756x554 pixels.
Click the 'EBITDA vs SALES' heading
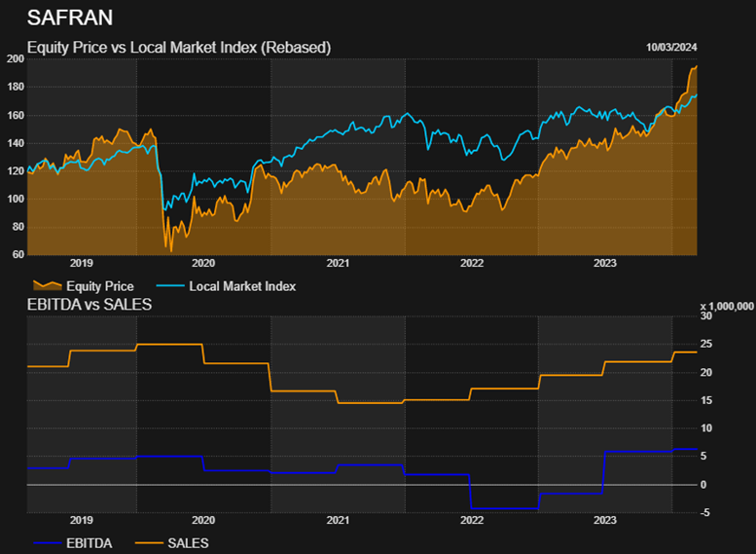point(90,305)
